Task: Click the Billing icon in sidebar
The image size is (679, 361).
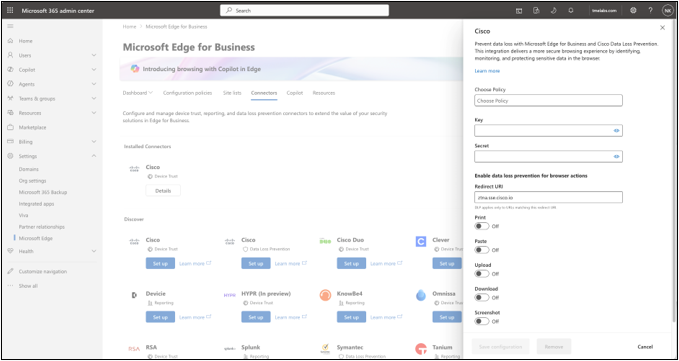Action: [10, 142]
